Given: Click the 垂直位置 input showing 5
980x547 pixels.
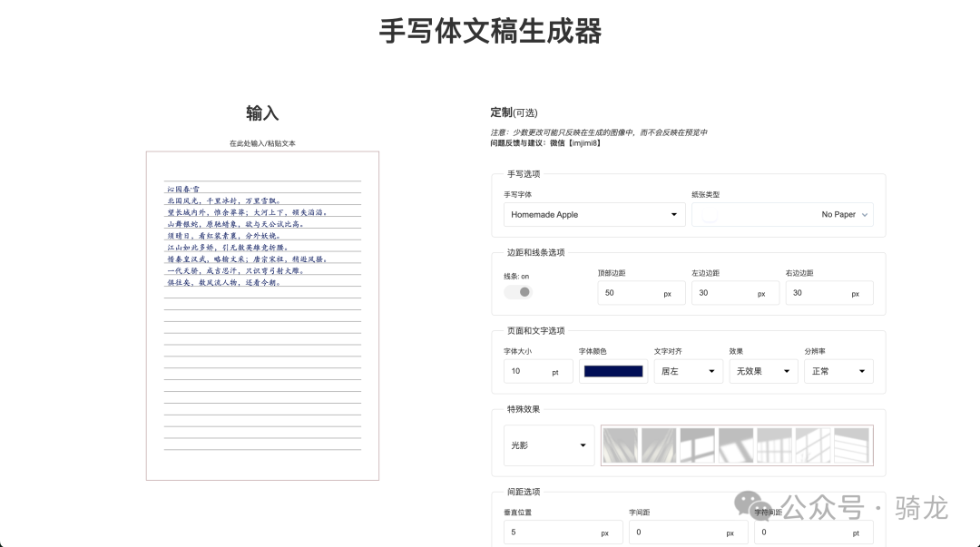Looking at the screenshot, I should coord(563,532).
